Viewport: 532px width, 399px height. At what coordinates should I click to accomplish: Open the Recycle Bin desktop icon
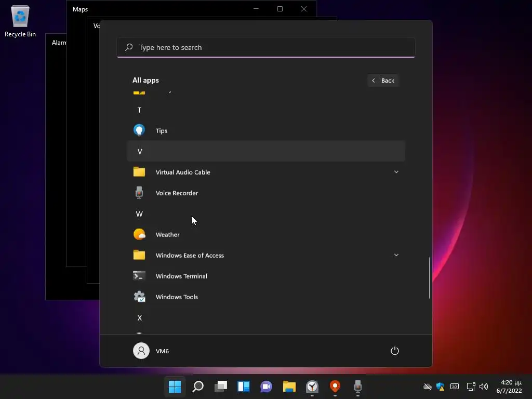pos(20,21)
